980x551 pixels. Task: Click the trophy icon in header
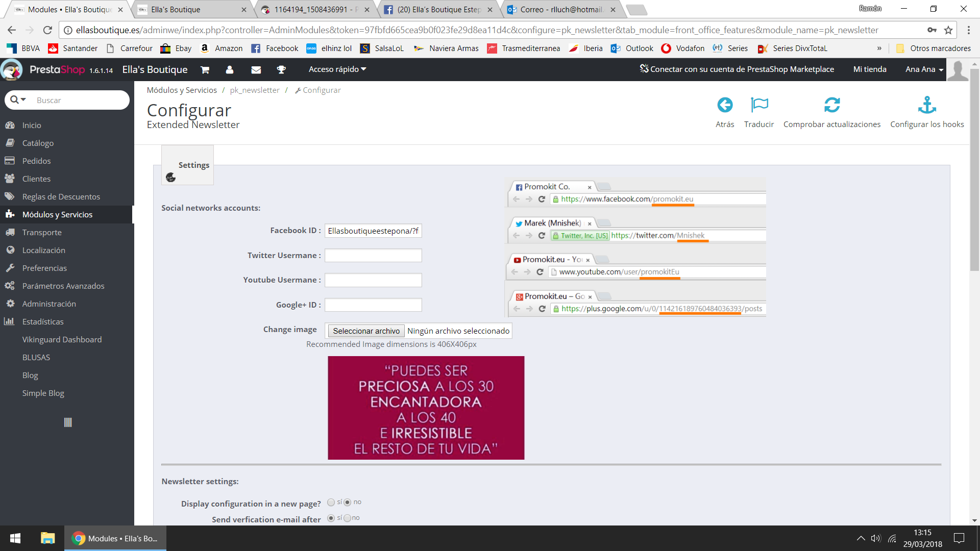pyautogui.click(x=281, y=69)
